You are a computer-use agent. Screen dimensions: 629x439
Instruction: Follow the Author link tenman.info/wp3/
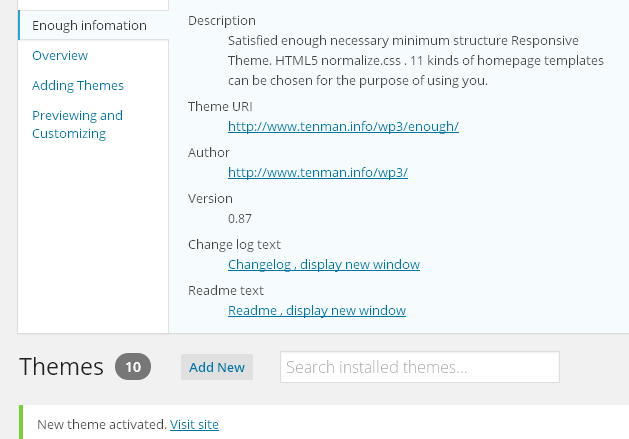tap(318, 172)
